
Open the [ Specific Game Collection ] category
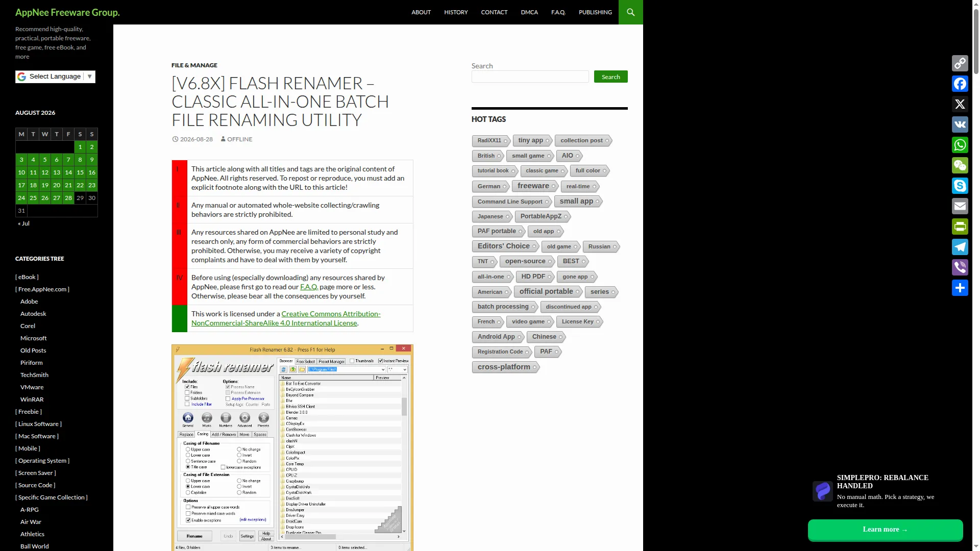click(52, 497)
